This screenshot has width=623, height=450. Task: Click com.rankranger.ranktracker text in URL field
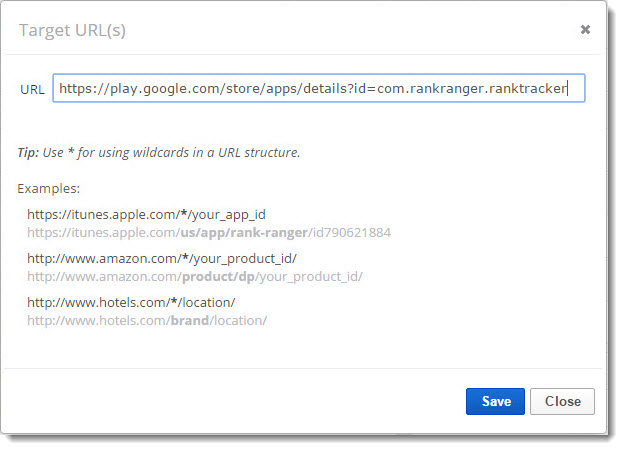click(x=472, y=89)
